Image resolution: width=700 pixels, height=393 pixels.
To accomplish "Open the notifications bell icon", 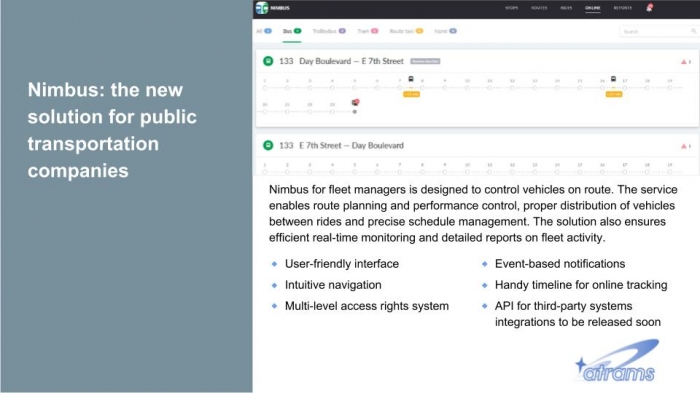I will [649, 8].
